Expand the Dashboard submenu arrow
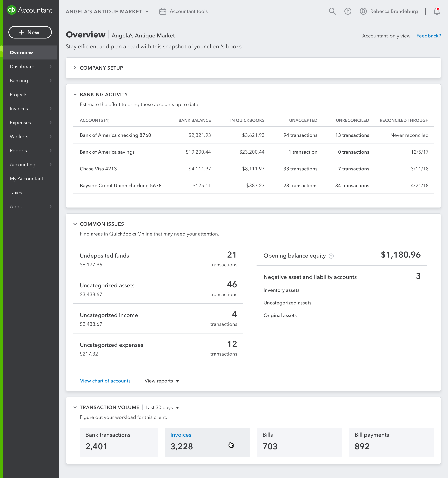 click(x=51, y=66)
